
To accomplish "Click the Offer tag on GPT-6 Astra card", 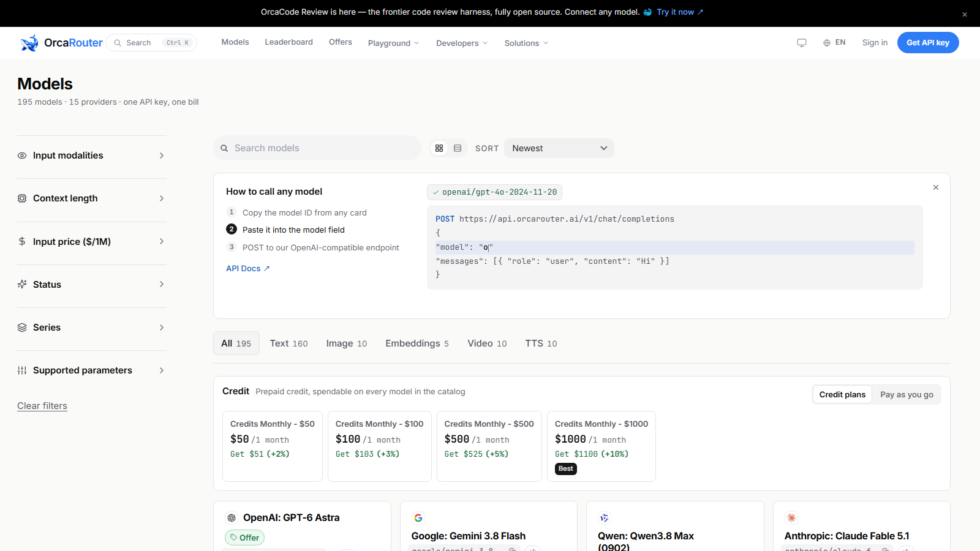I will pos(244,538).
